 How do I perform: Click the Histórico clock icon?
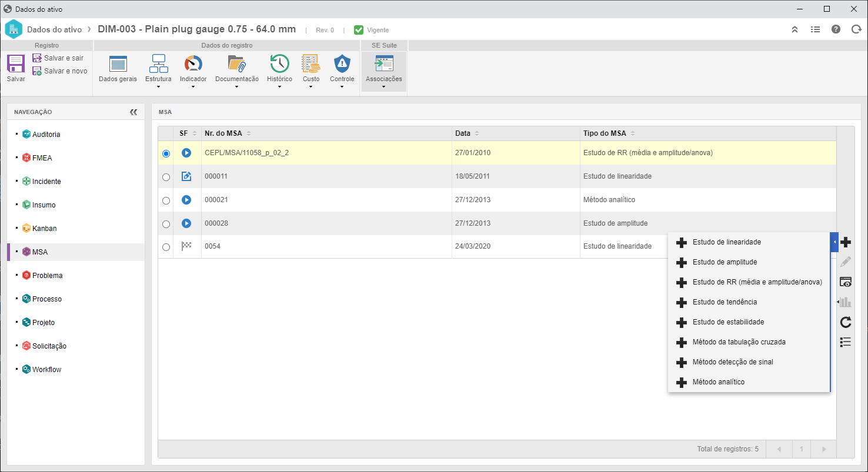[279, 63]
